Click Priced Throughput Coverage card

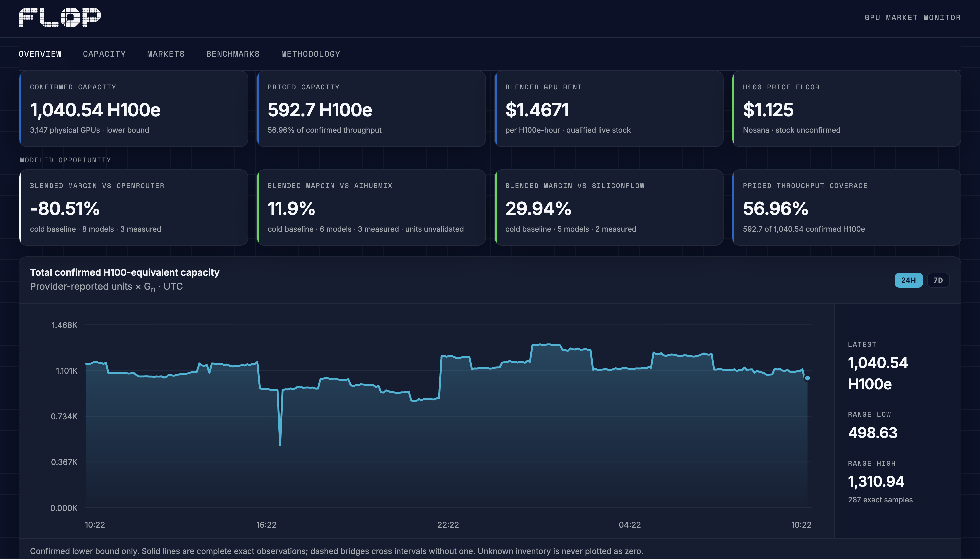[846, 208]
